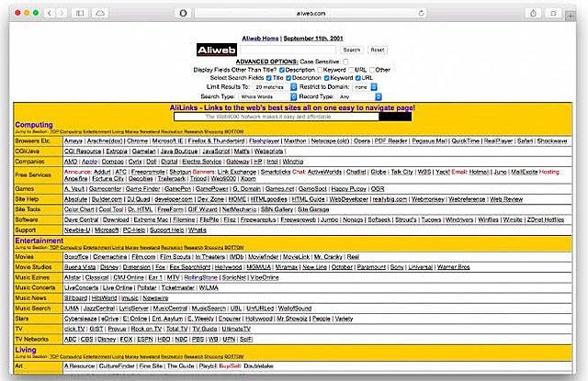
Task: Click the September 11th, 2001 link
Action: (x=313, y=39)
